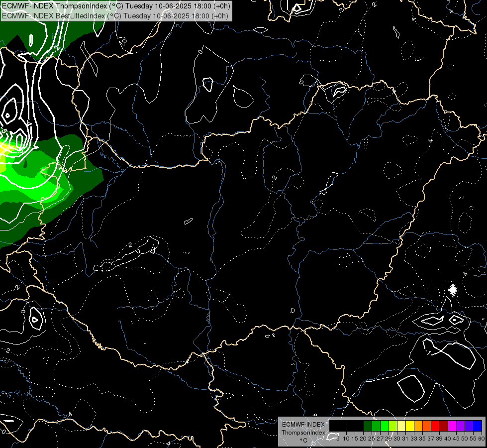
Task: Pick the lime 29–30 legend swatch
Action: pos(393,426)
